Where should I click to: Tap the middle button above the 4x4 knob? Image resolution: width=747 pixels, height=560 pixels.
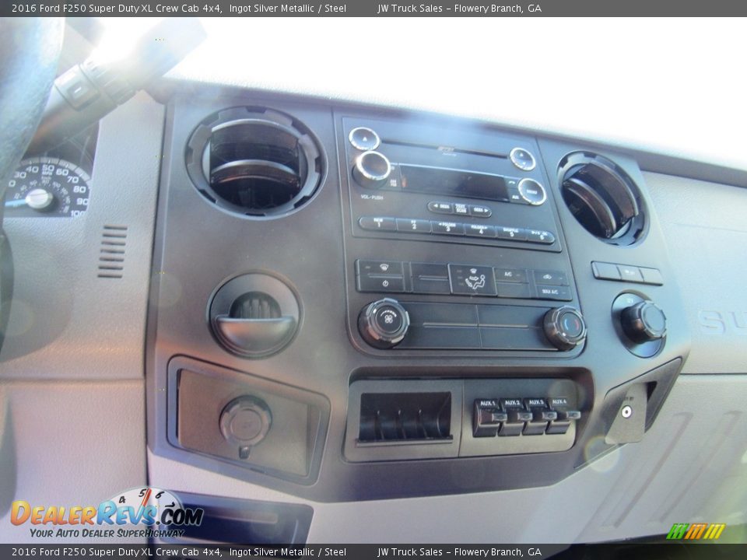click(630, 273)
